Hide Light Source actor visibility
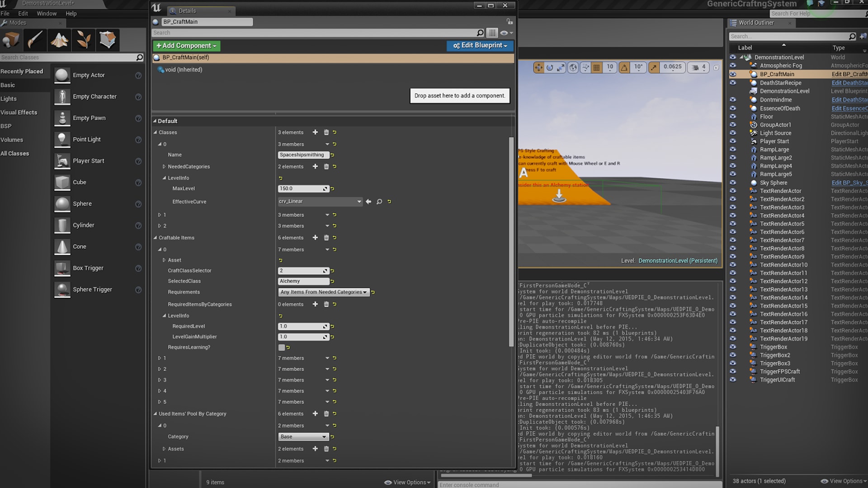 pos(733,133)
